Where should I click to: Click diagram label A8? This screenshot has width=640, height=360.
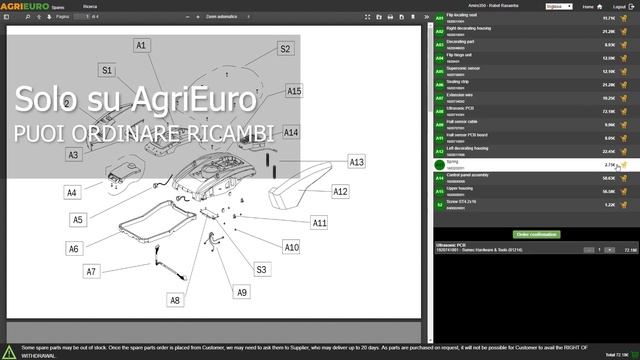click(175, 300)
